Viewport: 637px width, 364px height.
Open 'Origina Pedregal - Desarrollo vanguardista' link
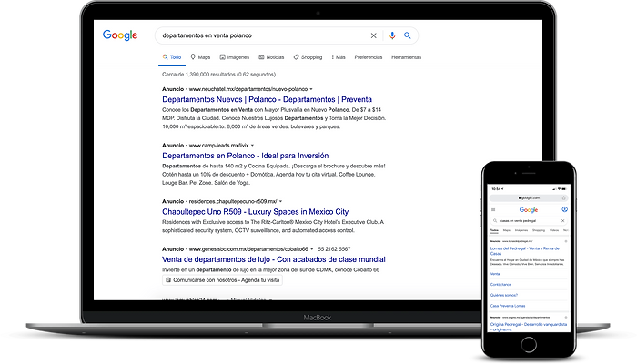[528, 327]
